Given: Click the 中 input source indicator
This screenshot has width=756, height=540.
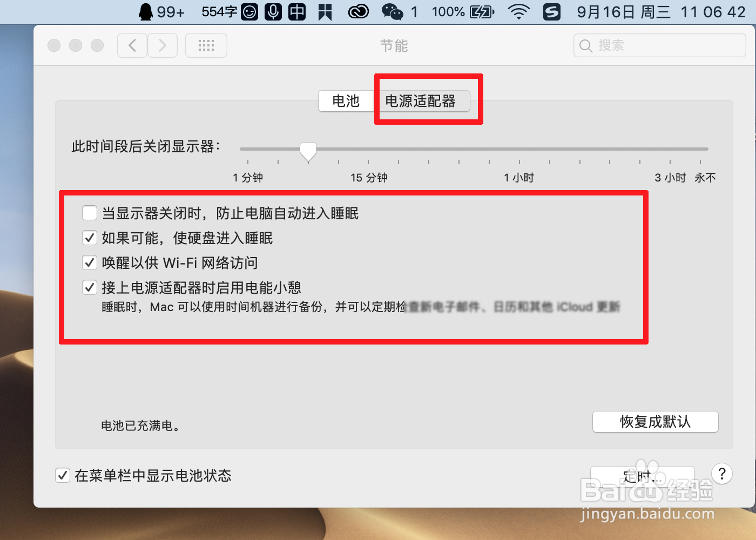Looking at the screenshot, I should (x=296, y=11).
